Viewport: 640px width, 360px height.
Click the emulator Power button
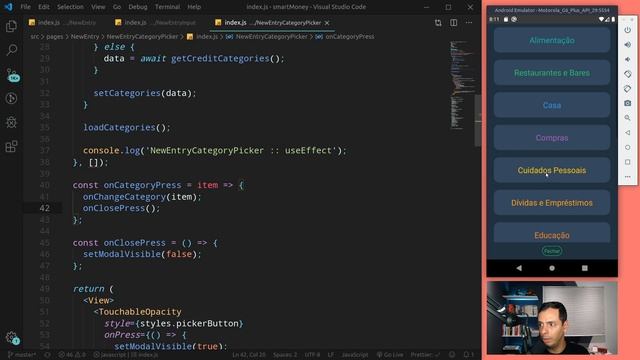[x=628, y=30]
